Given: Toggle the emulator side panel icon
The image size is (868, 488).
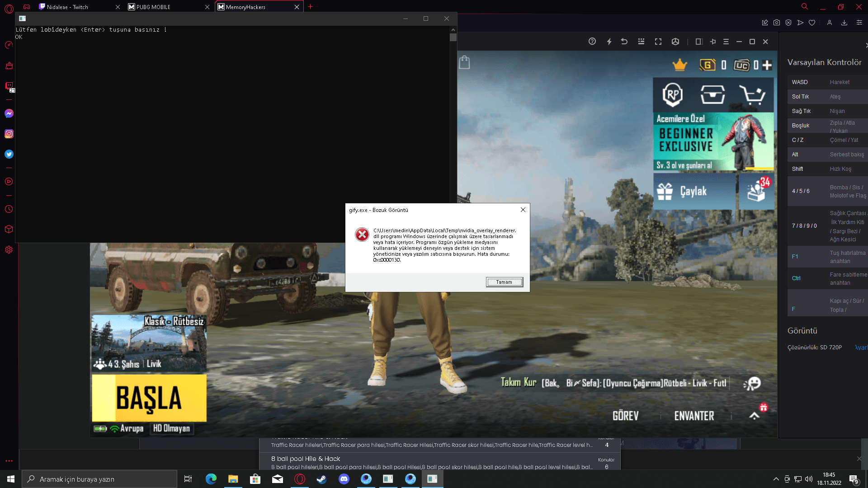Looking at the screenshot, I should tap(698, 42).
